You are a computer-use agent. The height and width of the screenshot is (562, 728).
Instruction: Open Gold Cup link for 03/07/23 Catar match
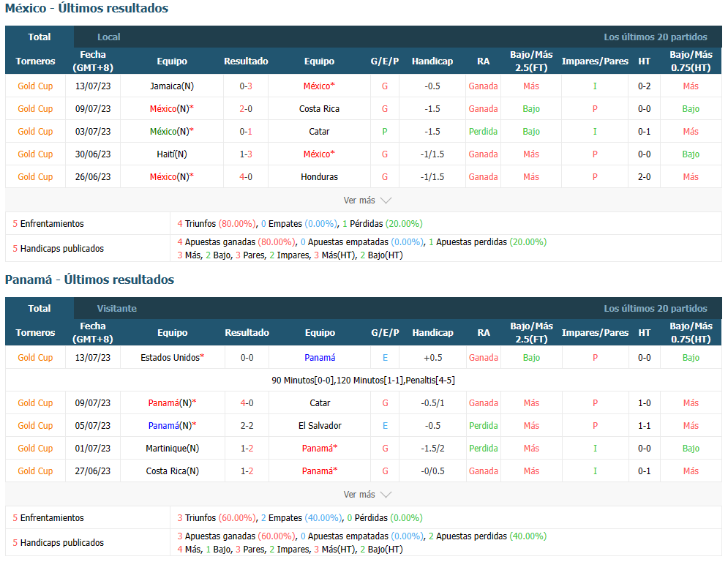click(35, 132)
